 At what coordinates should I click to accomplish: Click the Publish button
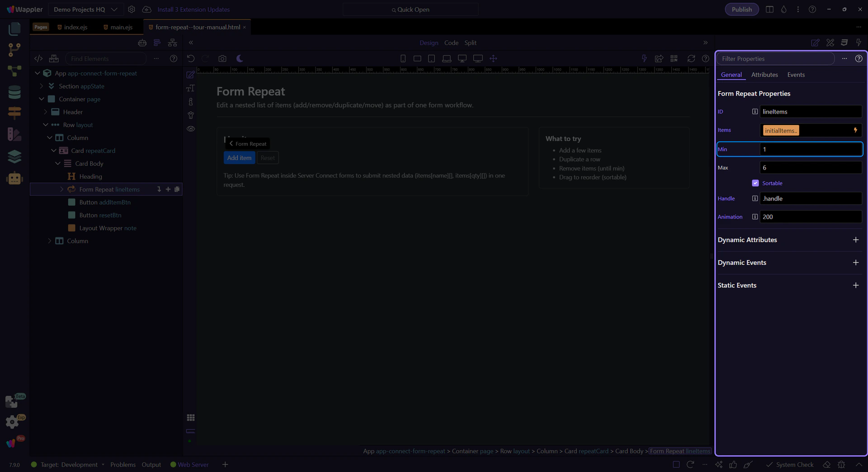tap(741, 10)
